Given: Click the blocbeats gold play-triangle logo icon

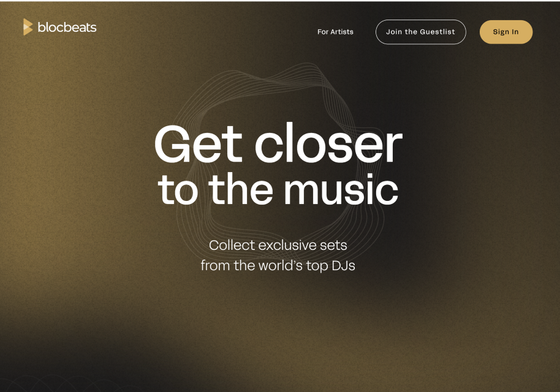Looking at the screenshot, I should point(28,27).
